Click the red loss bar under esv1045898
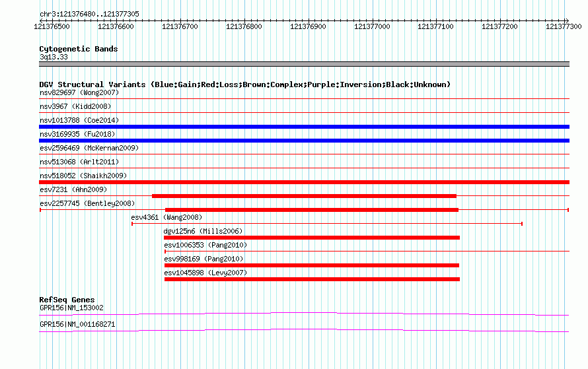This screenshot has width=588, height=369. point(312,279)
